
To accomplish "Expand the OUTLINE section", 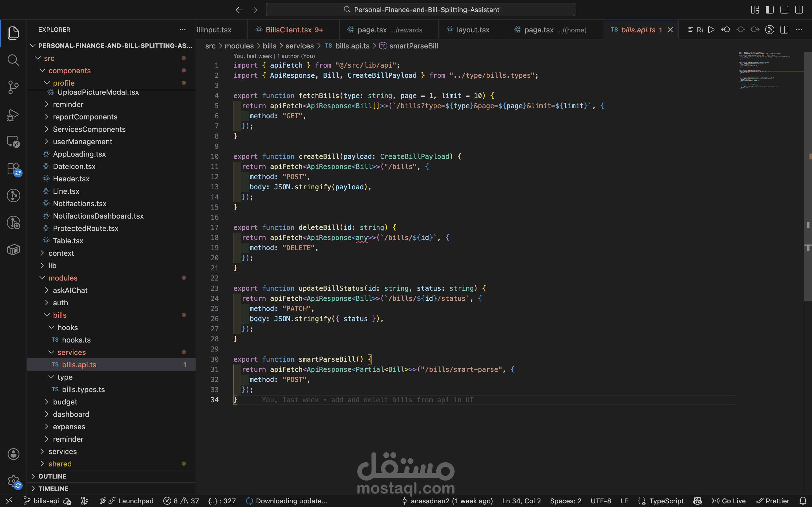I will 52,476.
